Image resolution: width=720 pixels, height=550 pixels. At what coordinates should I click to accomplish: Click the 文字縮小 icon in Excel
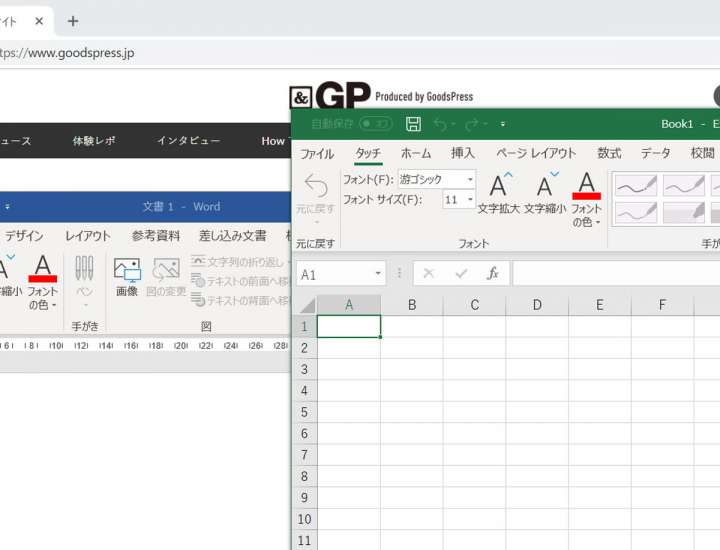click(546, 185)
